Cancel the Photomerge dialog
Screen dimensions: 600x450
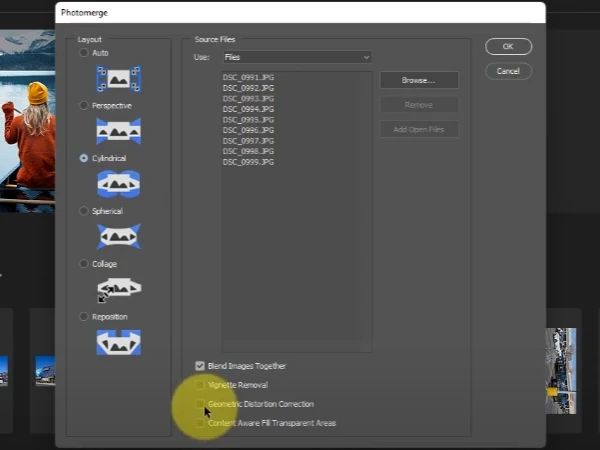508,71
